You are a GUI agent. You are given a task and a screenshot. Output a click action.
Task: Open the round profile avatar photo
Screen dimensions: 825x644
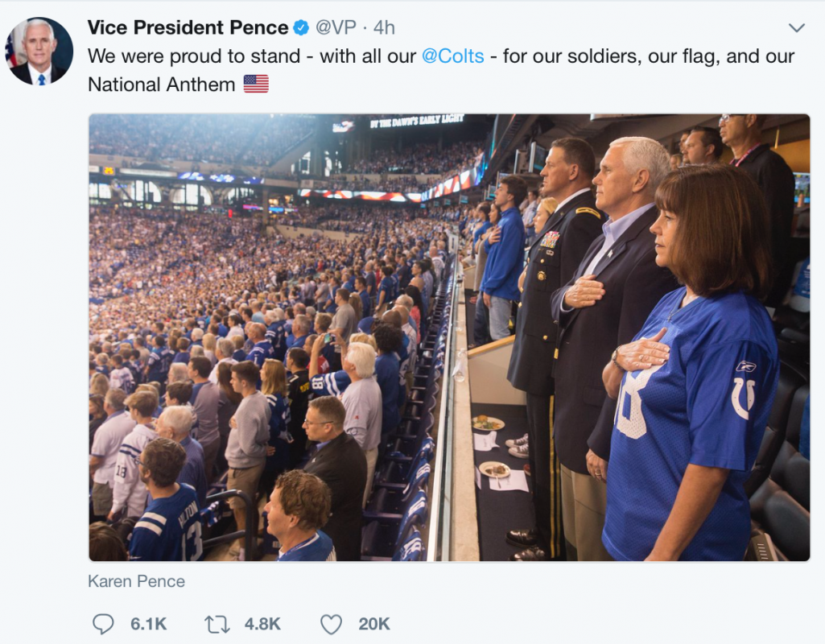[x=39, y=51]
